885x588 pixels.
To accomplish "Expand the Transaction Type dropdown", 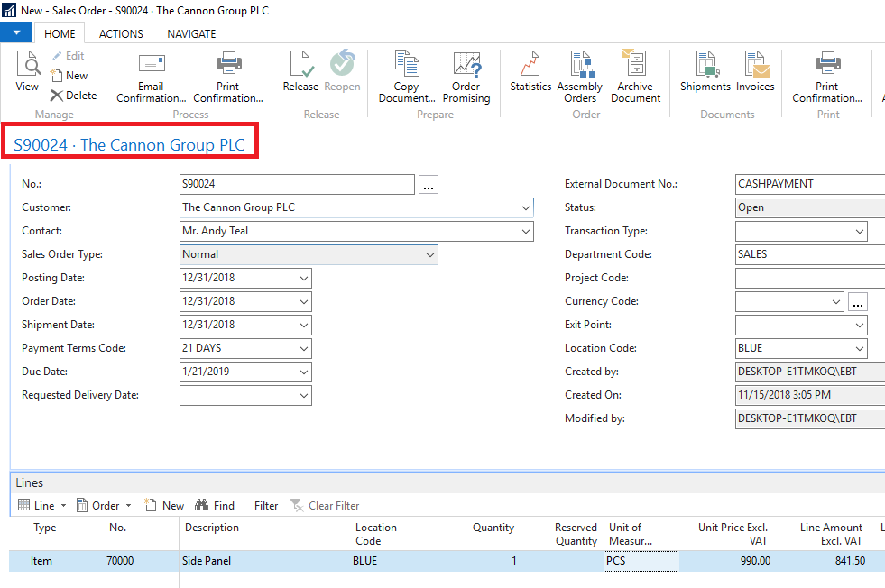I will click(859, 232).
